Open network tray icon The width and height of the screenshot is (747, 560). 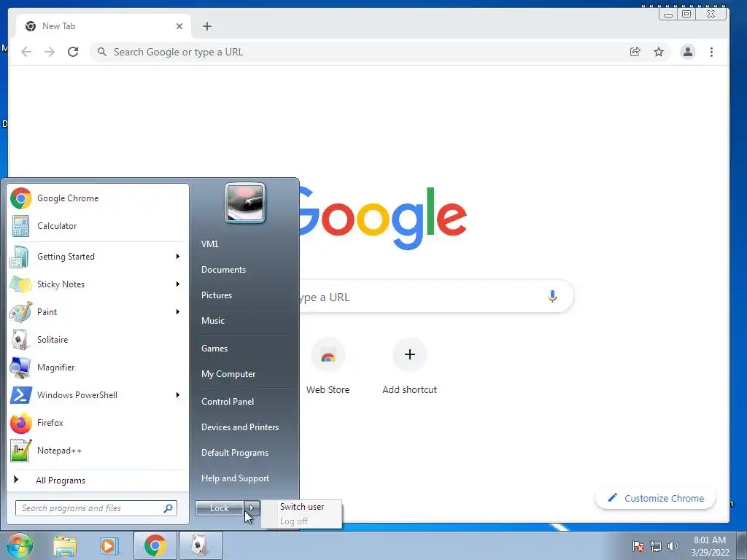[656, 546]
